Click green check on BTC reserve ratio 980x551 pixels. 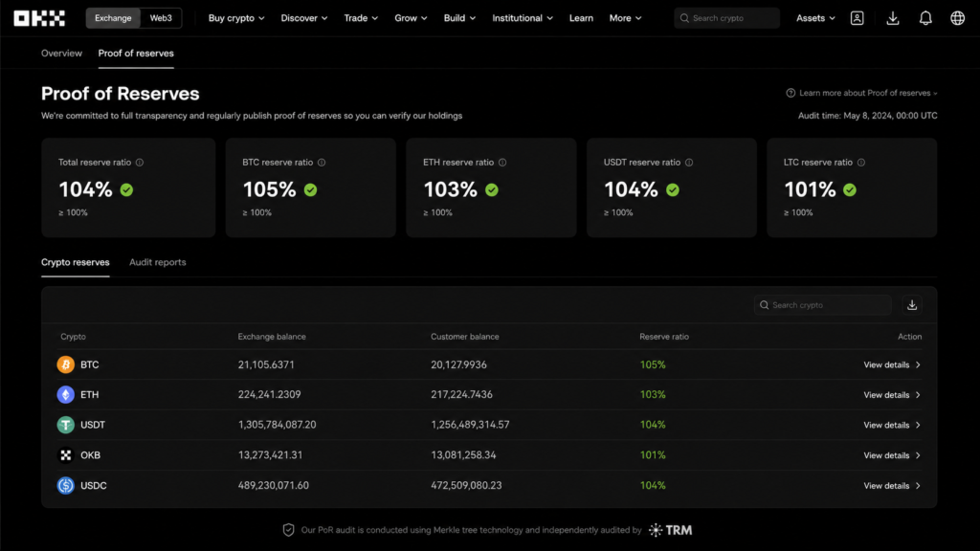(311, 190)
